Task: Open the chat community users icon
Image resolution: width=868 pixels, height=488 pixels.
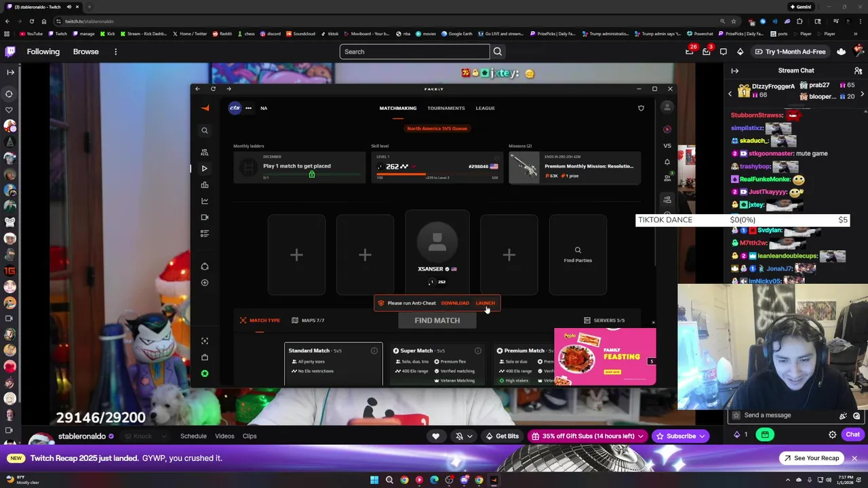Action: (858, 70)
